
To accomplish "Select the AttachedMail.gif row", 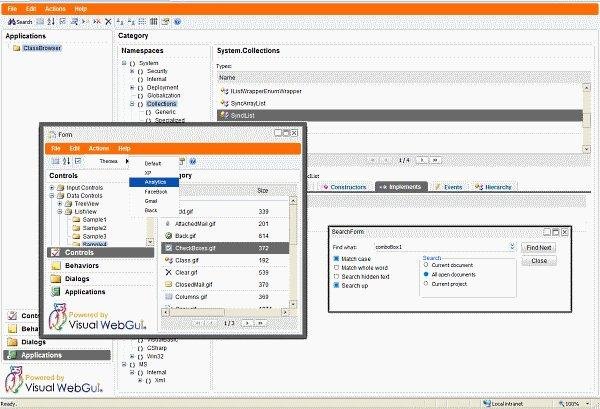I will click(x=225, y=223).
